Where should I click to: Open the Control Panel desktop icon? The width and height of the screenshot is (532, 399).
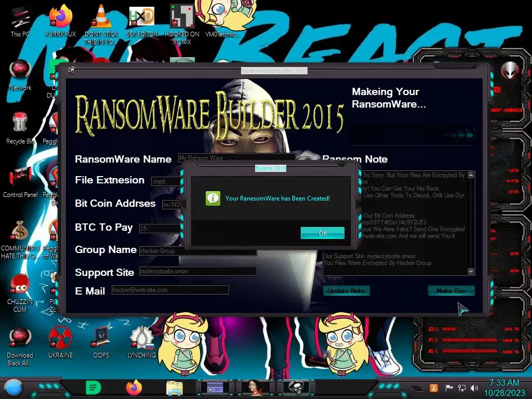20,182
